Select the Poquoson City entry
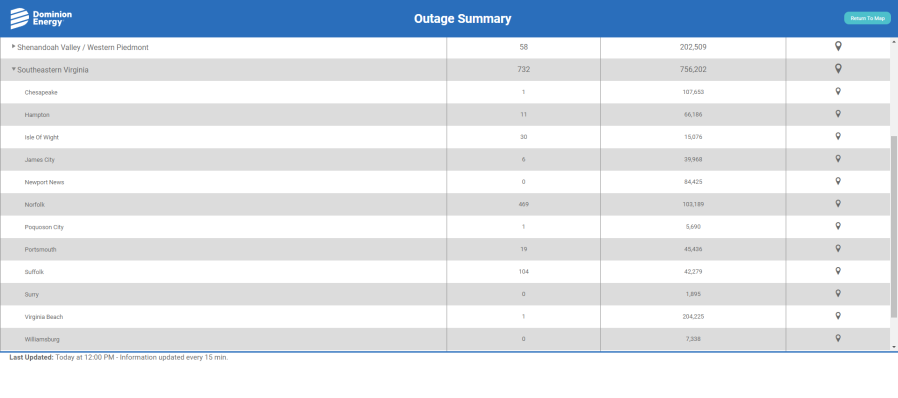Image resolution: width=898 pixels, height=398 pixels. tap(445, 227)
